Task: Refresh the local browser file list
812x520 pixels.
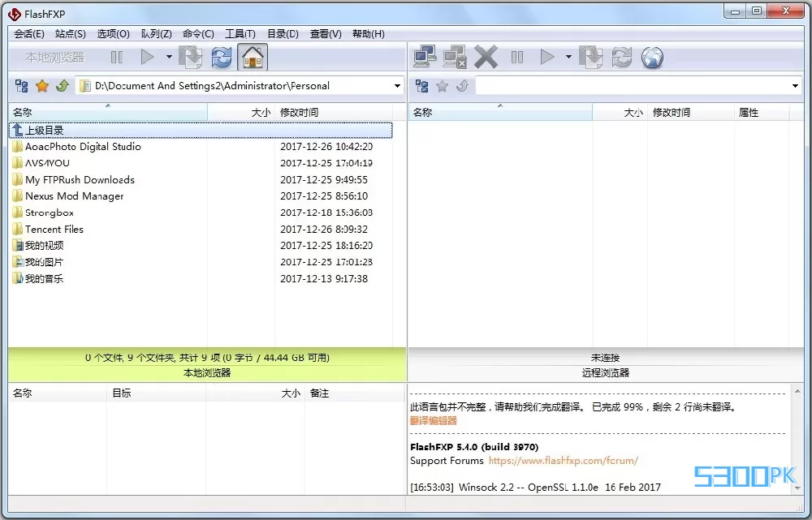Action: pos(222,57)
